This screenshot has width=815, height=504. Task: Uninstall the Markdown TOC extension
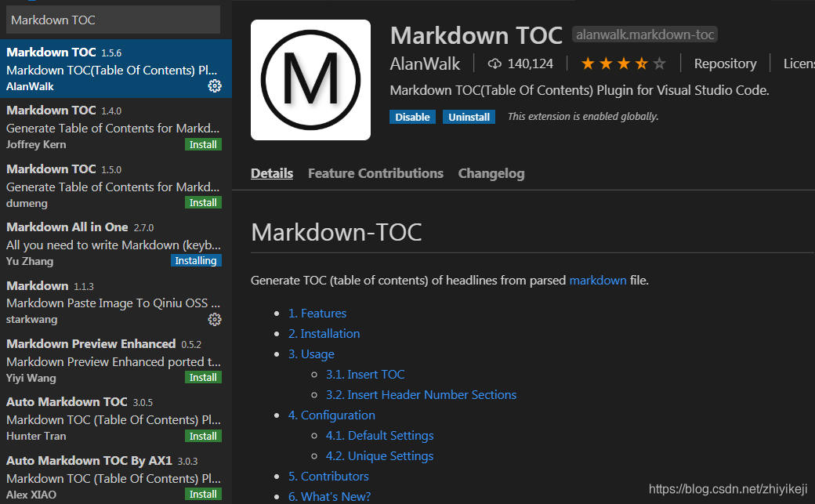pos(469,117)
